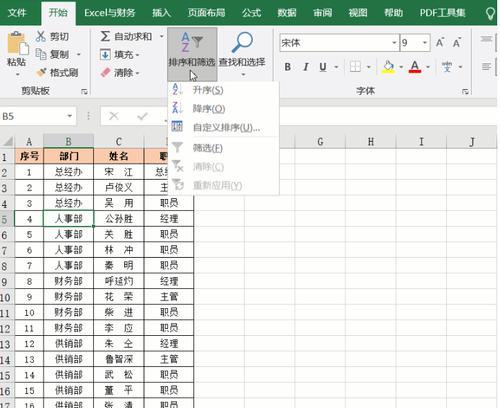Click the left align text icon
This screenshot has height=408, width=500.
(x=486, y=67)
